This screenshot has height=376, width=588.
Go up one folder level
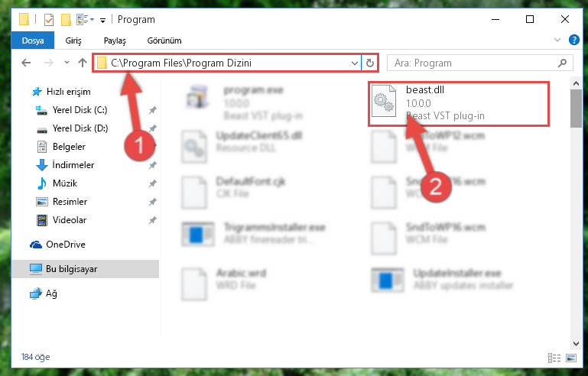(x=83, y=63)
